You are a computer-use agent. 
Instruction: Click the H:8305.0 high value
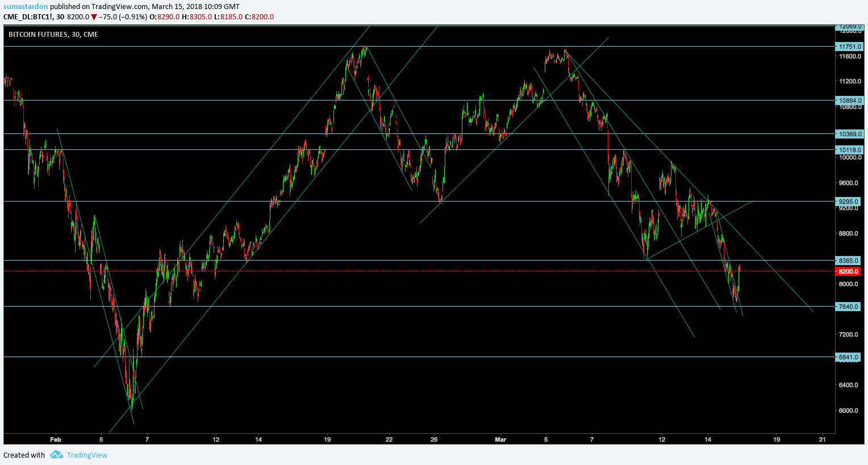(x=197, y=17)
